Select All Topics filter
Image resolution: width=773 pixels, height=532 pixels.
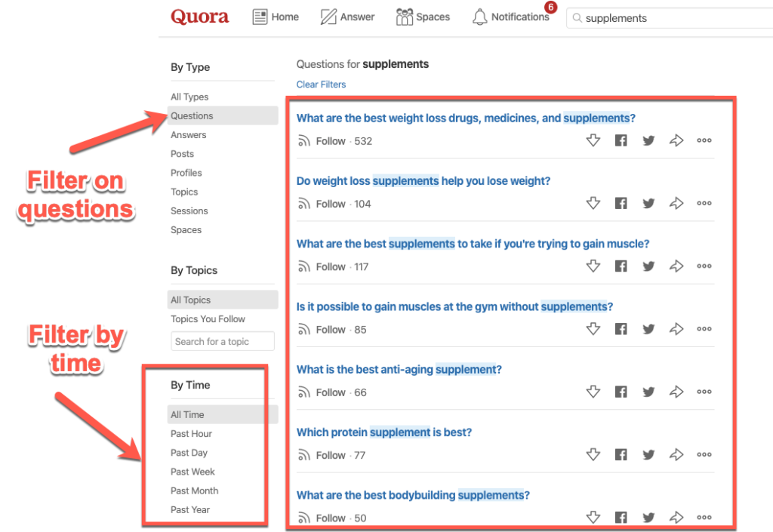click(x=223, y=300)
